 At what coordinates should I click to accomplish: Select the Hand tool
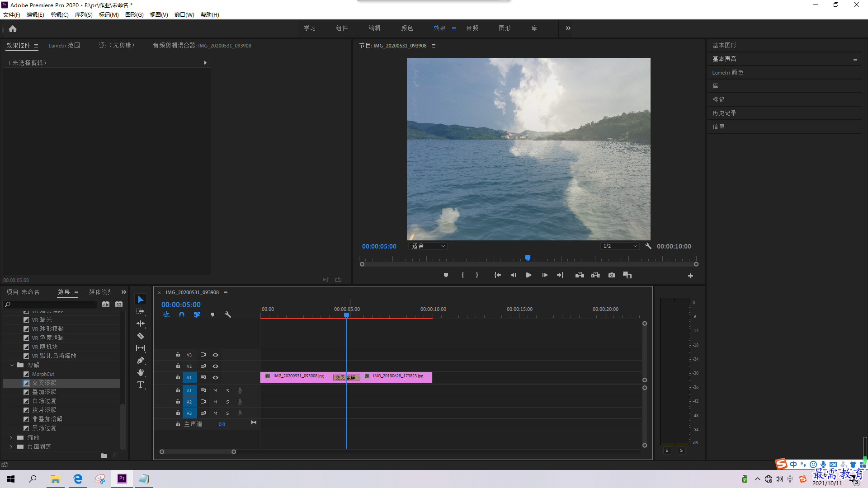[141, 372]
